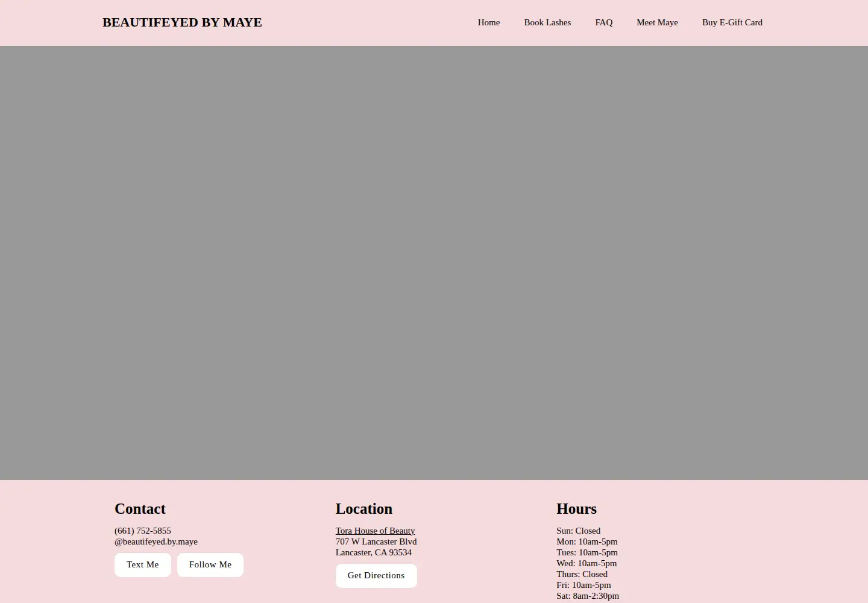Open the BEAUTIFEYED BY MAYE site title
Image resolution: width=868 pixels, height=603 pixels.
coord(182,22)
